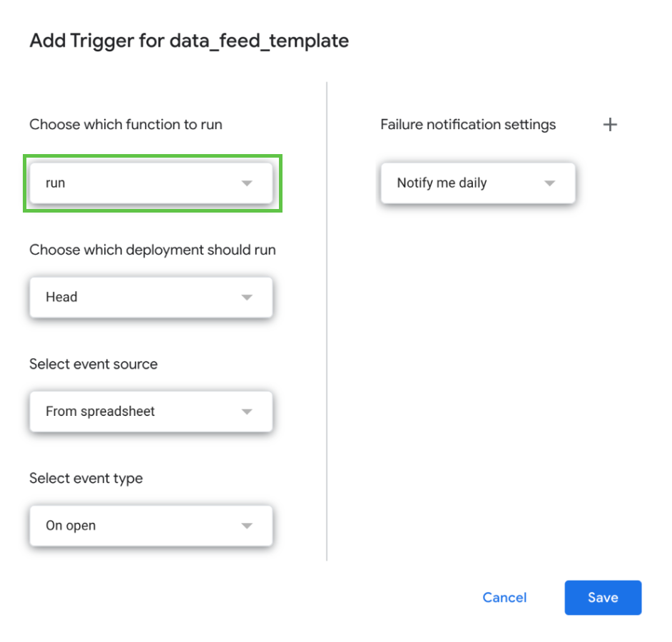Click the vertical divider between the columns

coord(327,321)
